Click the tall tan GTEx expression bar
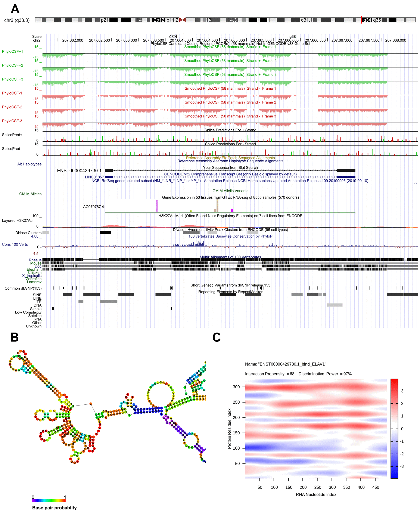 [x=217, y=206]
